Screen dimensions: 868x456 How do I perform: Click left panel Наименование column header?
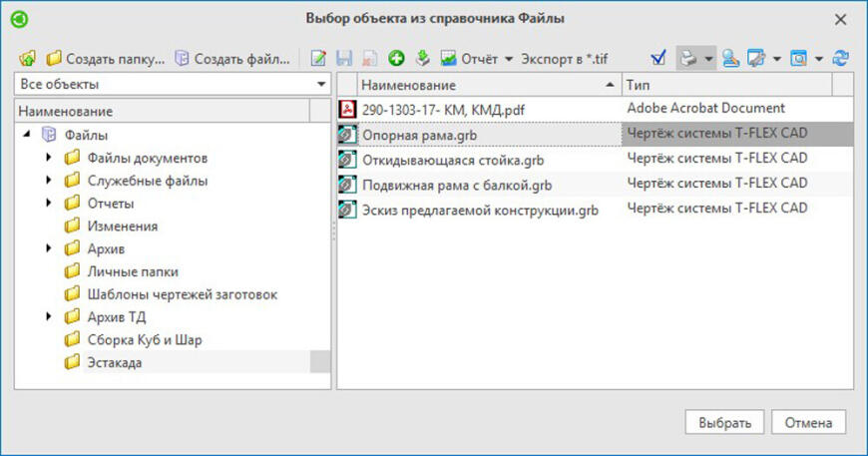click(x=163, y=111)
